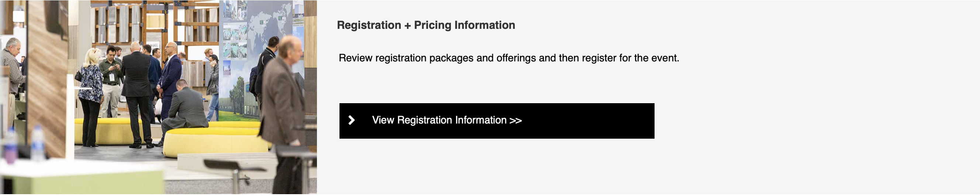980x196 pixels.
Task: Open View Registration Information link
Action: pyautogui.click(x=497, y=121)
